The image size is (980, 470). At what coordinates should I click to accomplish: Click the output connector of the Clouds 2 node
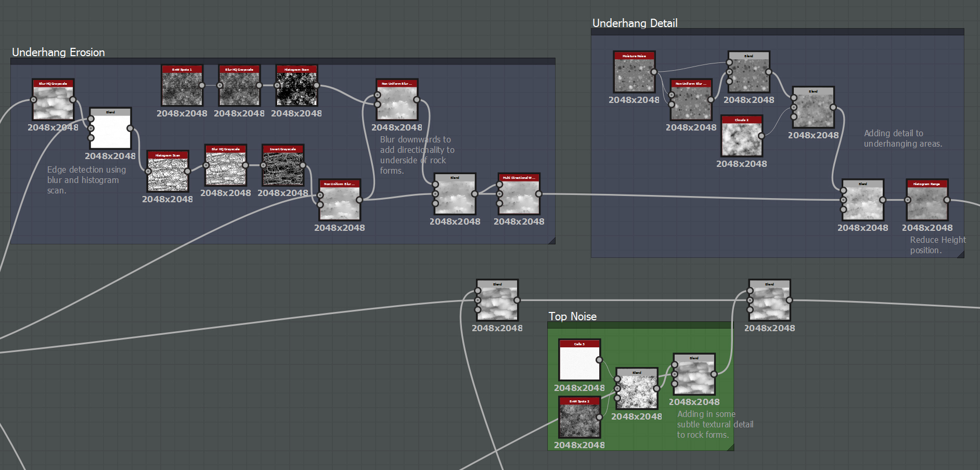click(x=762, y=136)
